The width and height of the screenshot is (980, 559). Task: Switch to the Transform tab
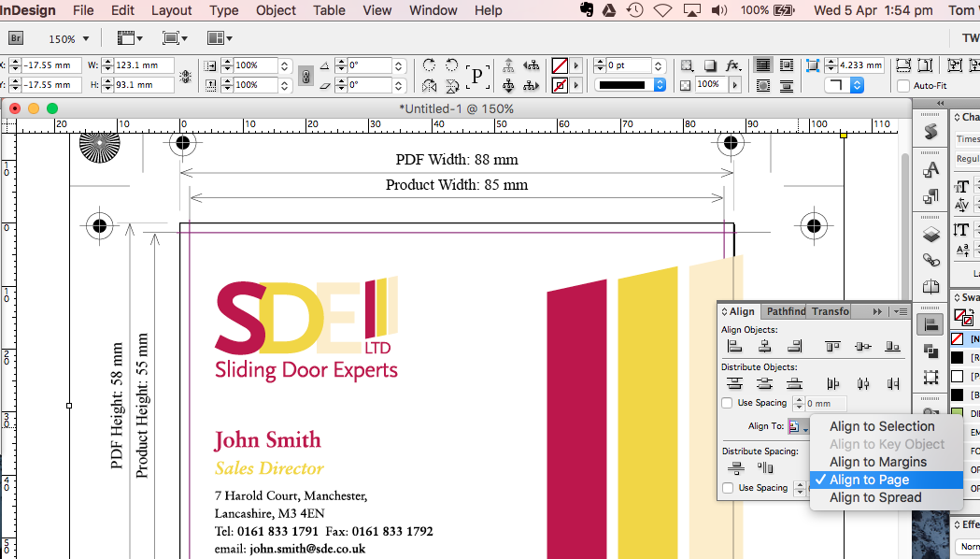tap(830, 311)
